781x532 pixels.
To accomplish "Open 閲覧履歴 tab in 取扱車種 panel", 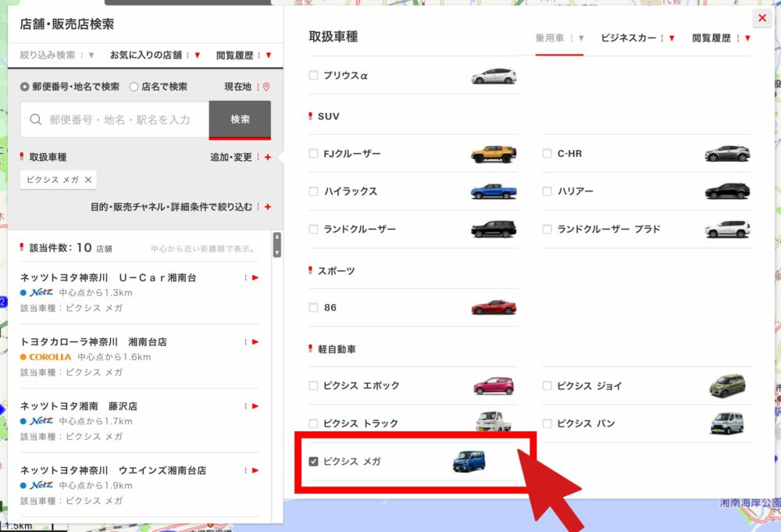I will click(721, 38).
